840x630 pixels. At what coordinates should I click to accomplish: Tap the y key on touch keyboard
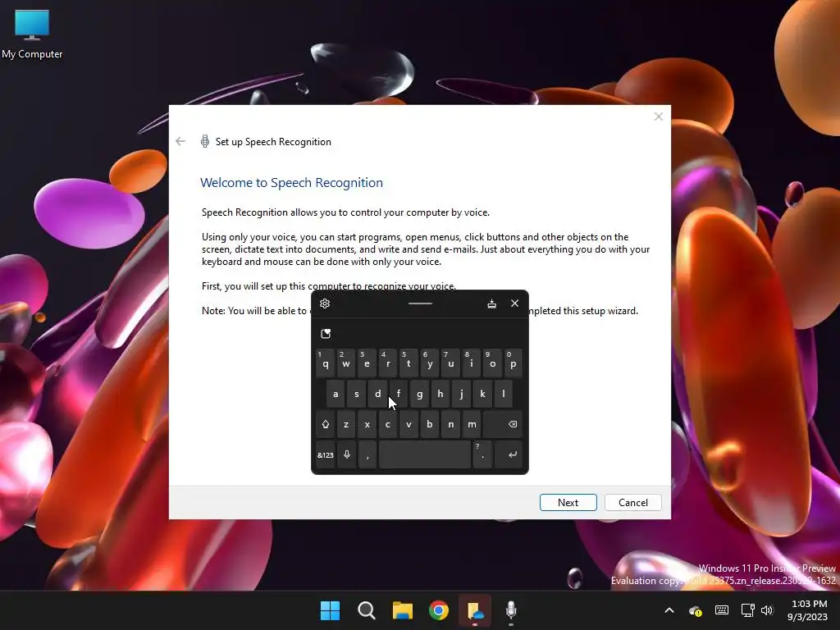tap(430, 363)
